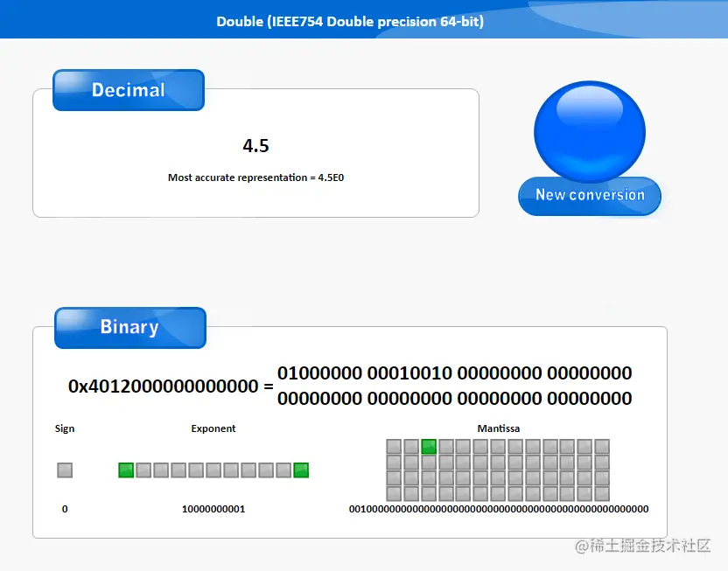Toggle the last green Exponent bit
The height and width of the screenshot is (571, 728).
(x=301, y=470)
